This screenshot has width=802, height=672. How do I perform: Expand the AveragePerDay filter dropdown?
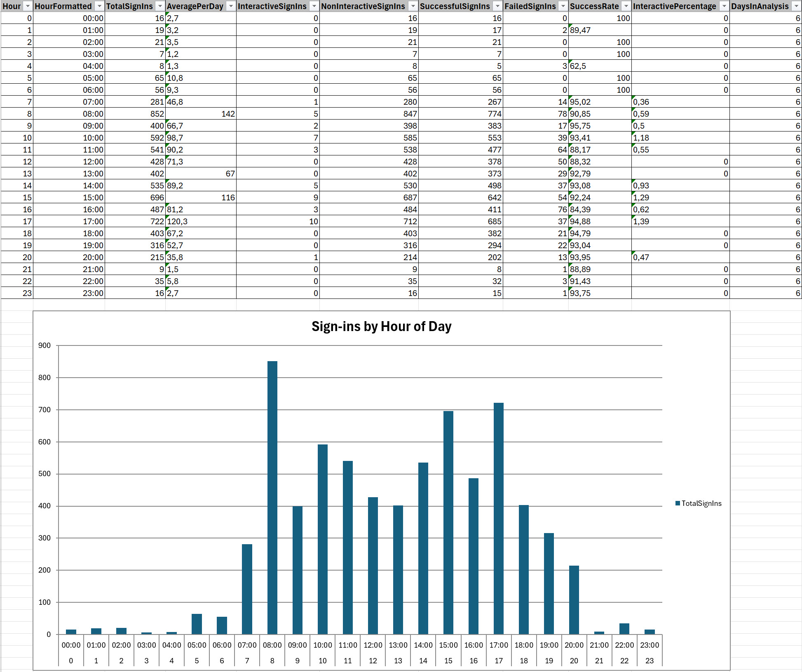231,6
